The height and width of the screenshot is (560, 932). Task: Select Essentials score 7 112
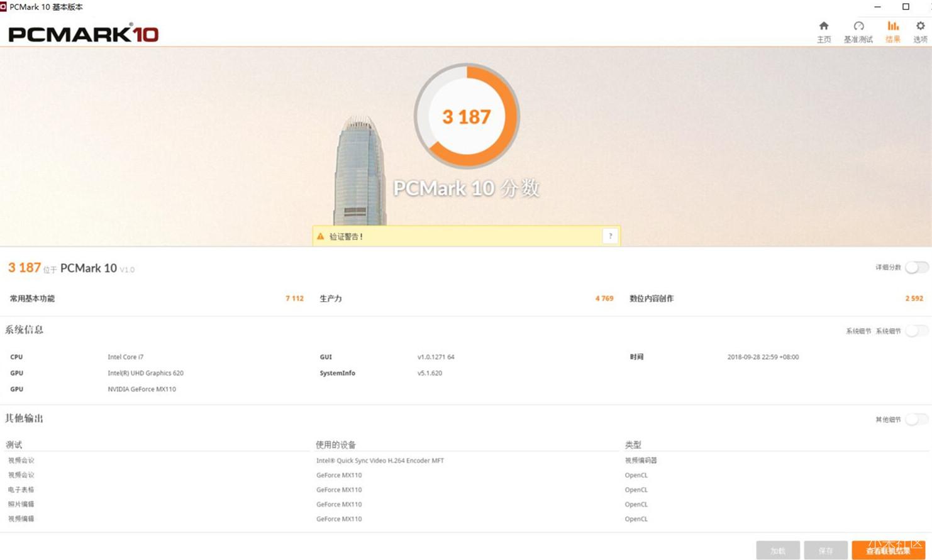pyautogui.click(x=294, y=299)
